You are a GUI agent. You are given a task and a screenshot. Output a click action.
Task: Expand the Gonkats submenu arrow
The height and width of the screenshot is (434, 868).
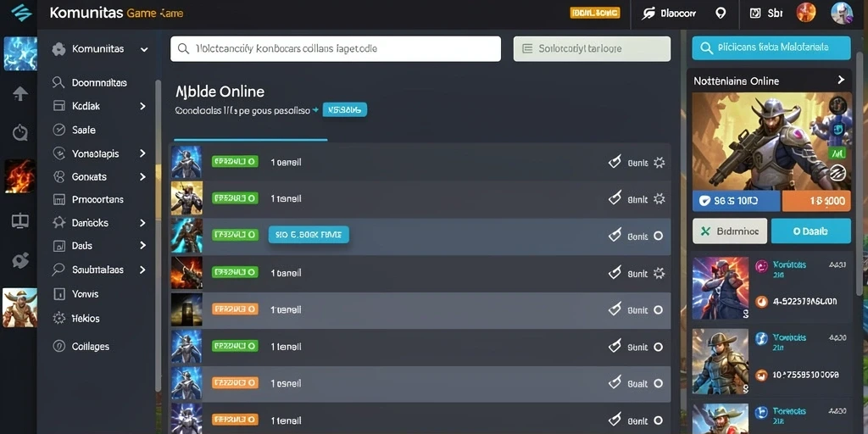coord(142,176)
